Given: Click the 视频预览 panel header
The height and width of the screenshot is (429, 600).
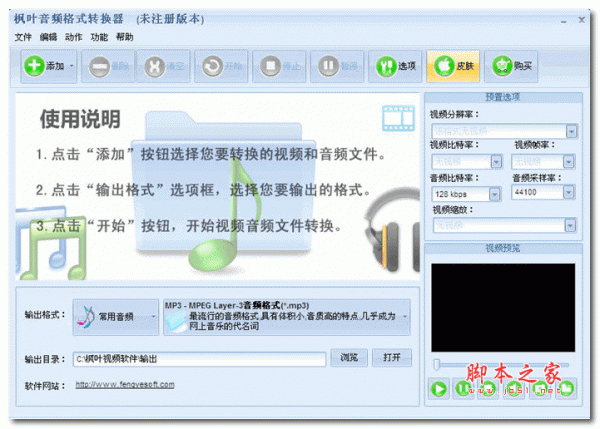Looking at the screenshot, I should (x=503, y=248).
